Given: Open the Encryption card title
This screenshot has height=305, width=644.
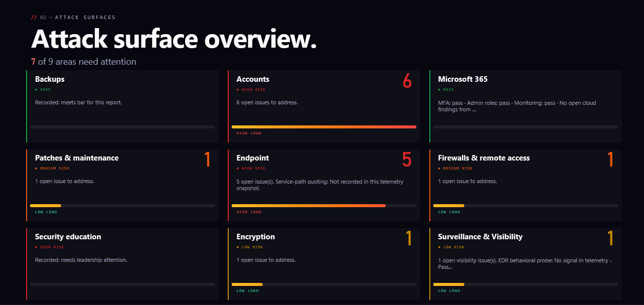Looking at the screenshot, I should (256, 237).
